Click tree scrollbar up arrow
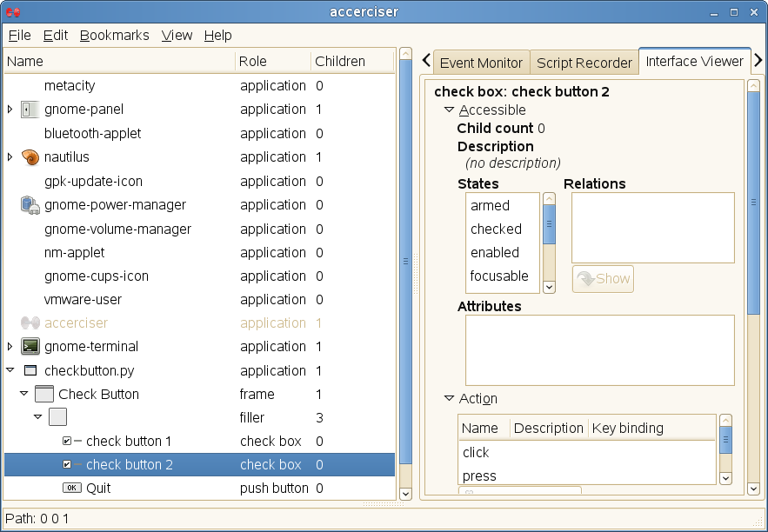 [405, 53]
